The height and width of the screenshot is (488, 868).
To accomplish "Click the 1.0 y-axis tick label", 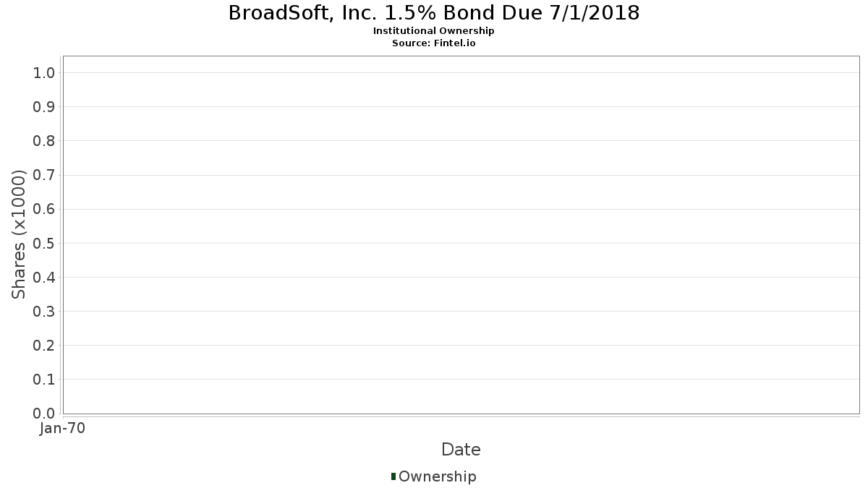I will 44,73.
